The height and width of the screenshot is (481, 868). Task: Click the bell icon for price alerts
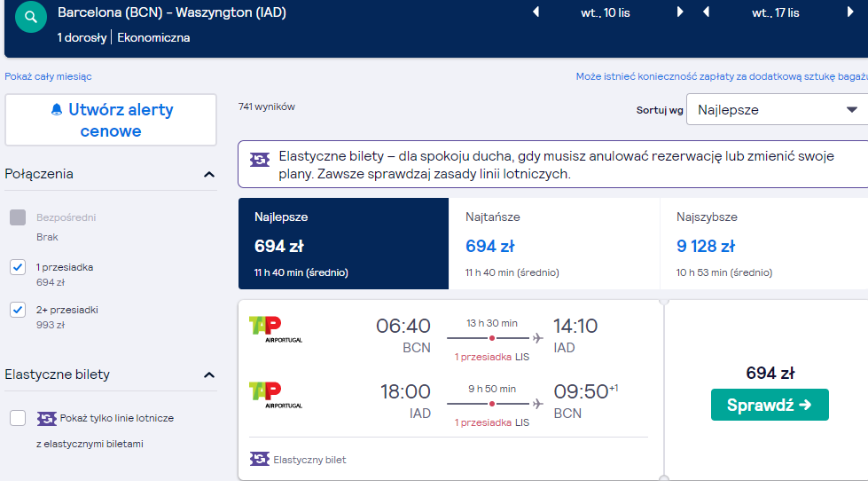pyautogui.click(x=57, y=109)
